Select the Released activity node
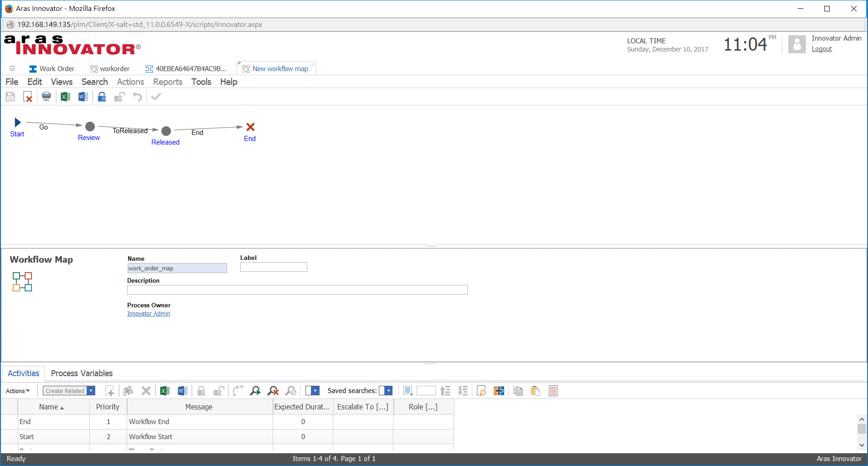This screenshot has height=466, width=868. [x=166, y=131]
